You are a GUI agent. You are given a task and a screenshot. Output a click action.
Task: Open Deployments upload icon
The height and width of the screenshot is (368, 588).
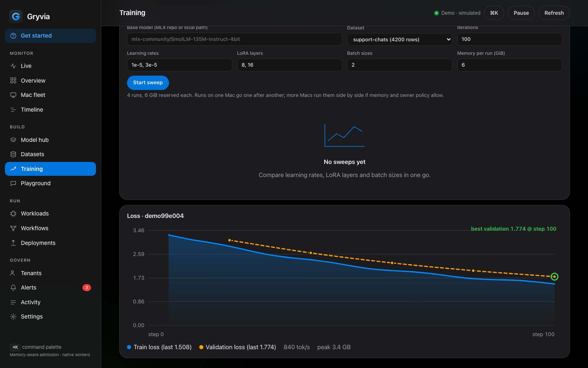click(x=13, y=243)
